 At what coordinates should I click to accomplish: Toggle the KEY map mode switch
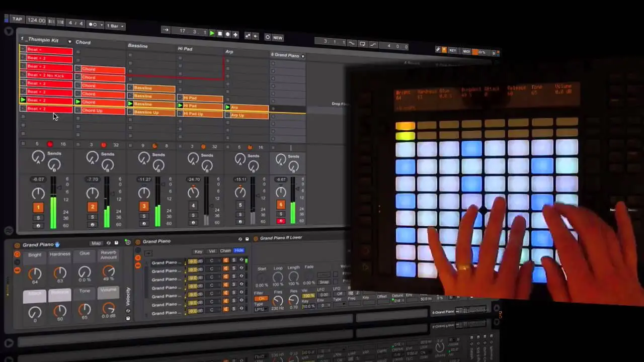coord(452,51)
